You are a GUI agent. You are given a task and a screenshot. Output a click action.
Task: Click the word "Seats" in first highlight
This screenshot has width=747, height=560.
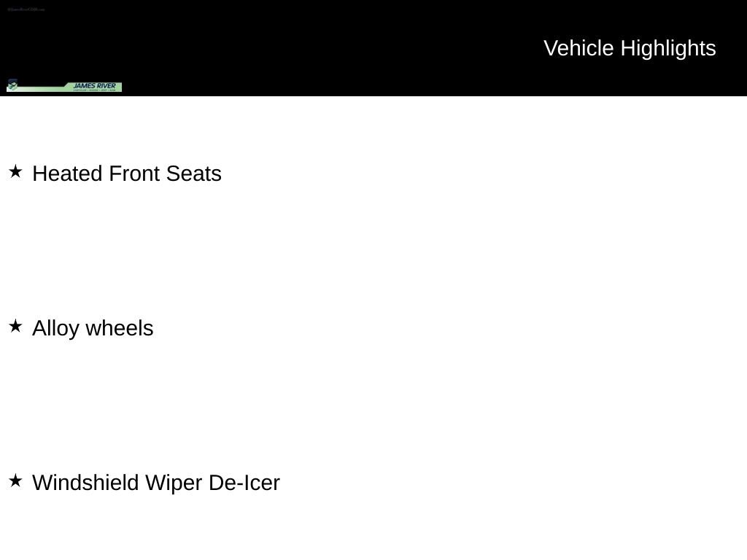(x=193, y=174)
